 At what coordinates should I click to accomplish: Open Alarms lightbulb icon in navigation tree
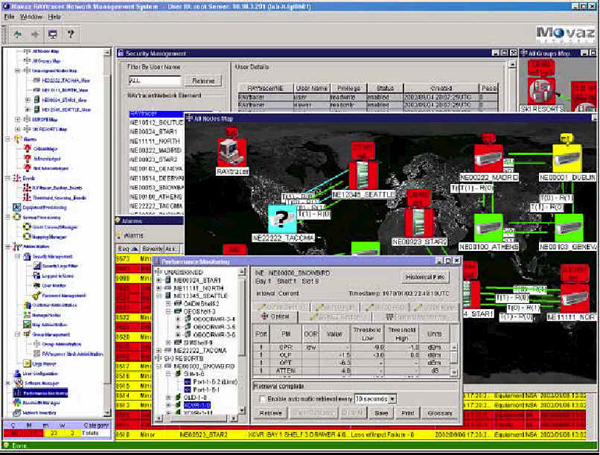coord(18,139)
